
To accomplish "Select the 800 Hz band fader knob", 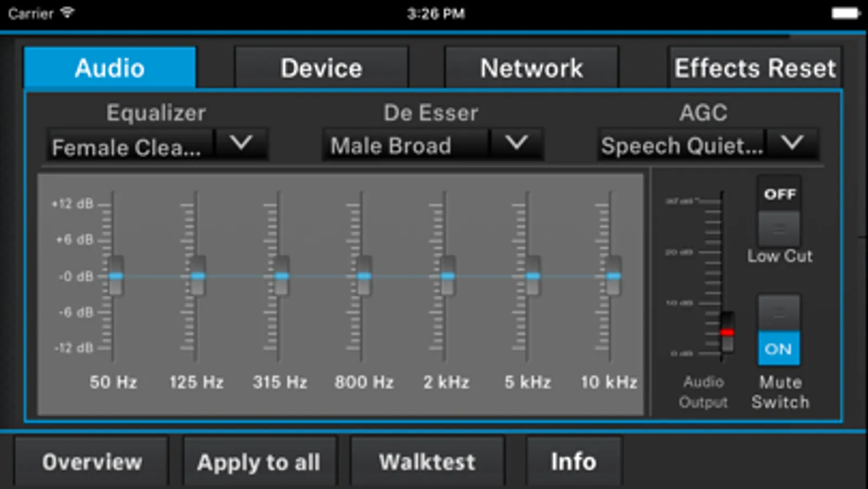I will pyautogui.click(x=364, y=276).
